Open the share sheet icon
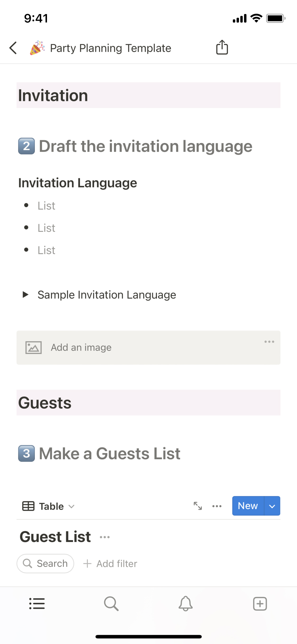This screenshot has height=644, width=297. 222,48
